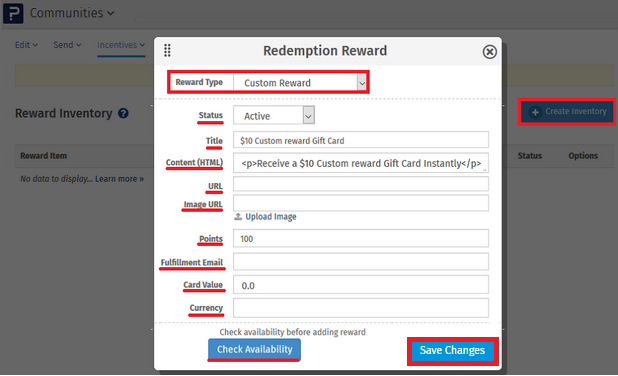The height and width of the screenshot is (376, 618).
Task: Open the Learn more link
Action: [x=119, y=179]
